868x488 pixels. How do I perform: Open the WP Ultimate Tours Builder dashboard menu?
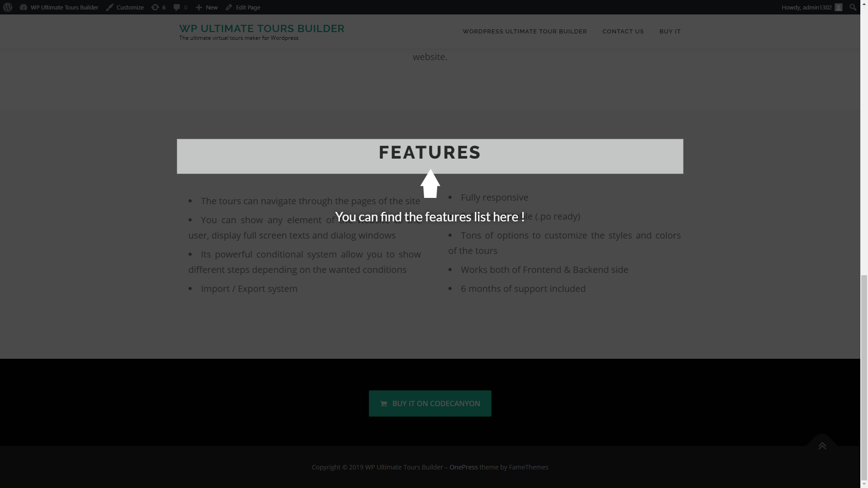pyautogui.click(x=59, y=7)
